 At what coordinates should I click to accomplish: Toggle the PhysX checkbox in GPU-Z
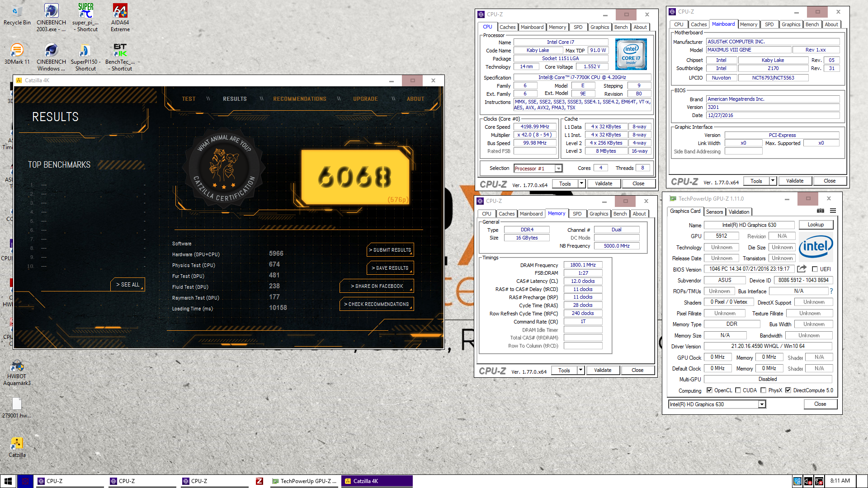[x=763, y=390]
